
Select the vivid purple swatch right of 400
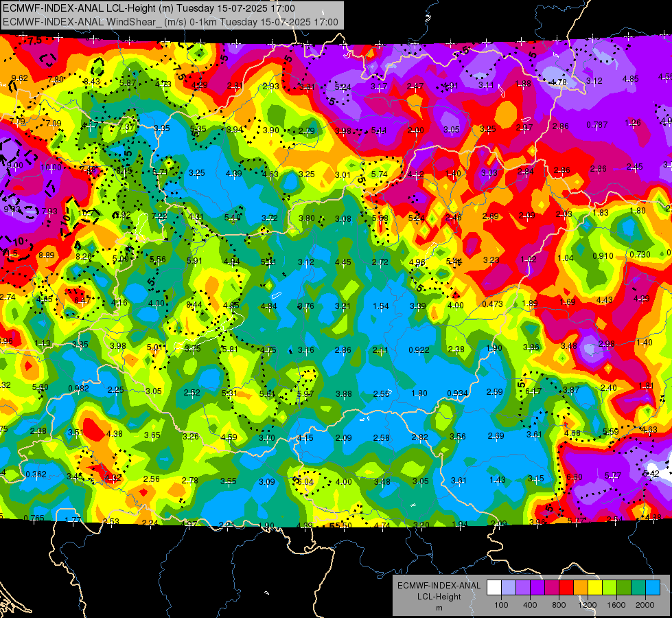537,588
